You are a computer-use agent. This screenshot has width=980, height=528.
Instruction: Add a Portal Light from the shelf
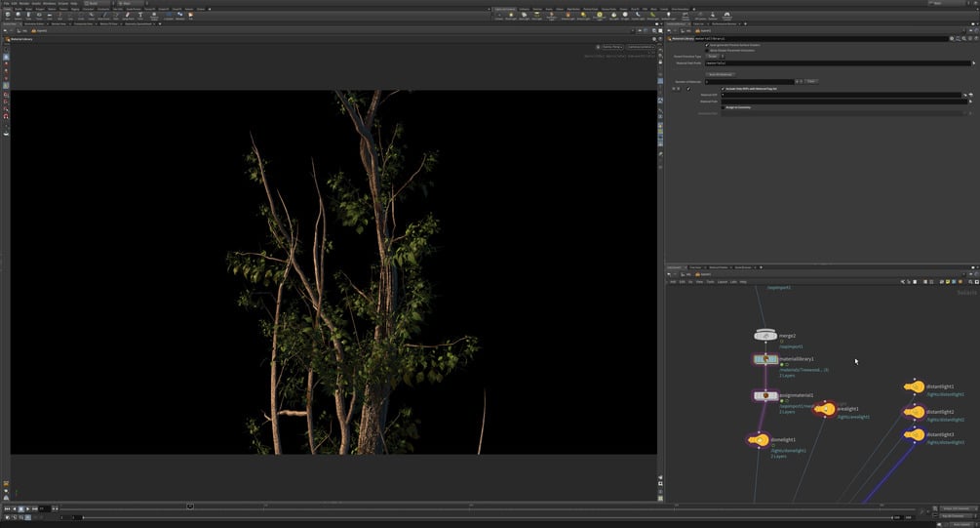pos(652,16)
